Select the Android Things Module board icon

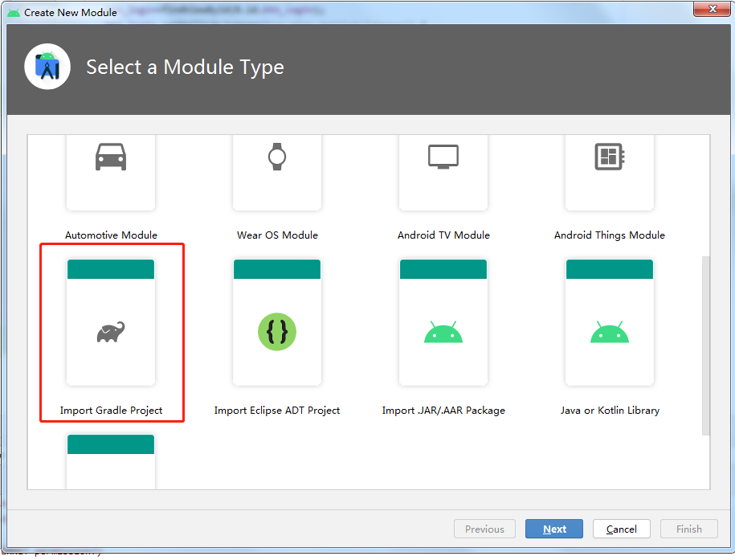coord(610,157)
